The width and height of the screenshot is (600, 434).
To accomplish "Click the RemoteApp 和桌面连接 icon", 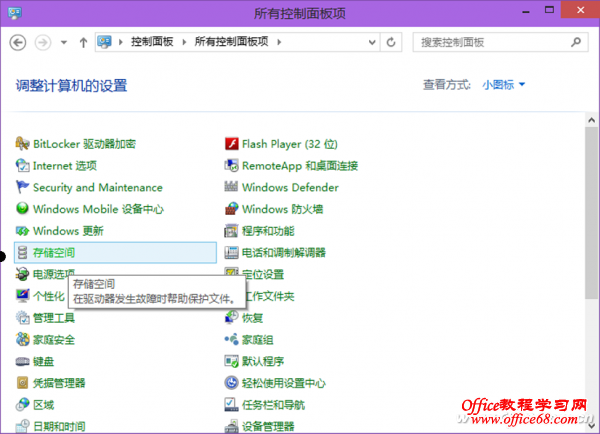I will point(232,166).
